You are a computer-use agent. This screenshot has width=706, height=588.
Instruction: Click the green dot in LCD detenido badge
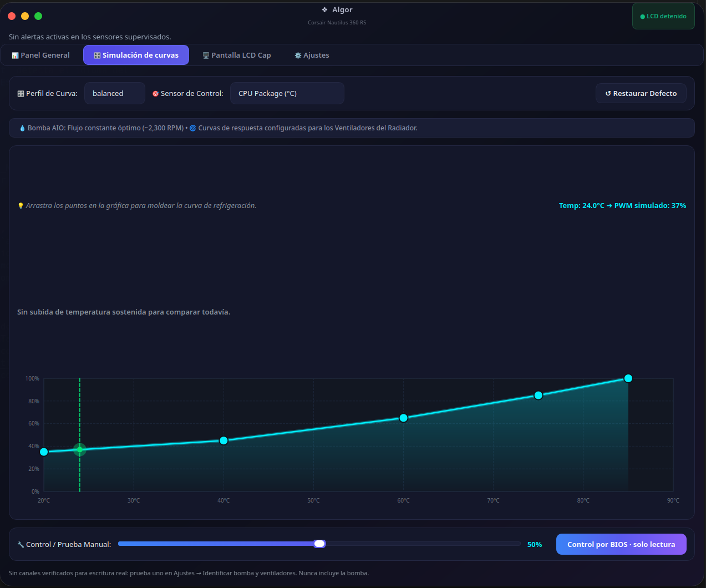point(642,17)
